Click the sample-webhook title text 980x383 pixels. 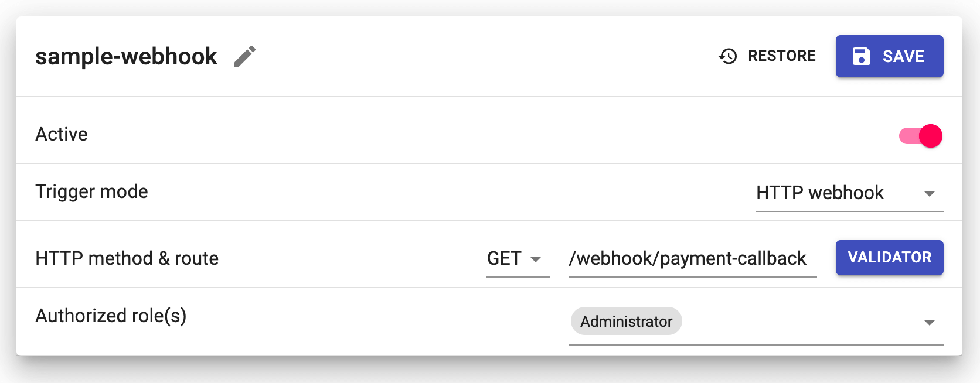(x=126, y=57)
